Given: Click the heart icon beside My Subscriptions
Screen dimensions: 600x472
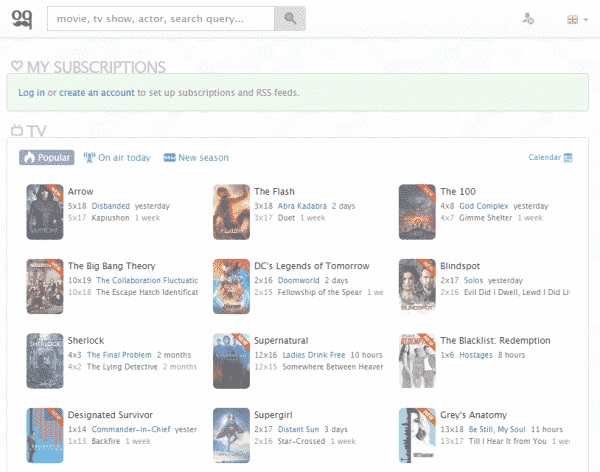Looking at the screenshot, I should point(17,66).
